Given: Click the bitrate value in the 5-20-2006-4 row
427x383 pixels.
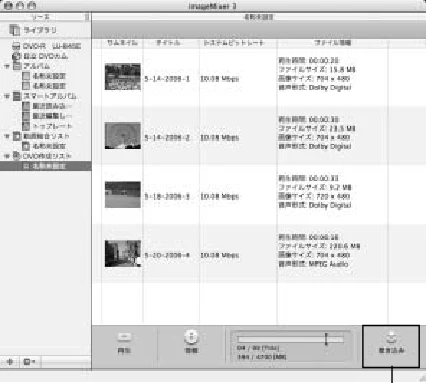Looking at the screenshot, I should [219, 255].
